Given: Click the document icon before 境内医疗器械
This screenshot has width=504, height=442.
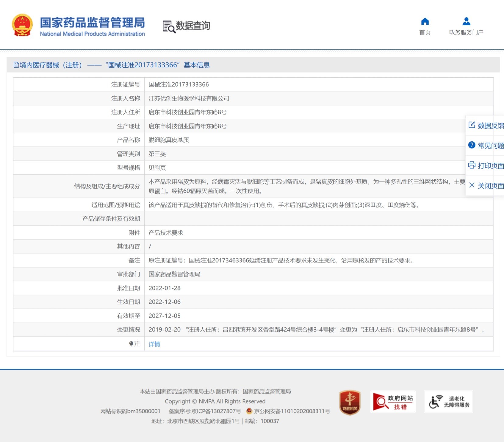Looking at the screenshot, I should coord(16,65).
